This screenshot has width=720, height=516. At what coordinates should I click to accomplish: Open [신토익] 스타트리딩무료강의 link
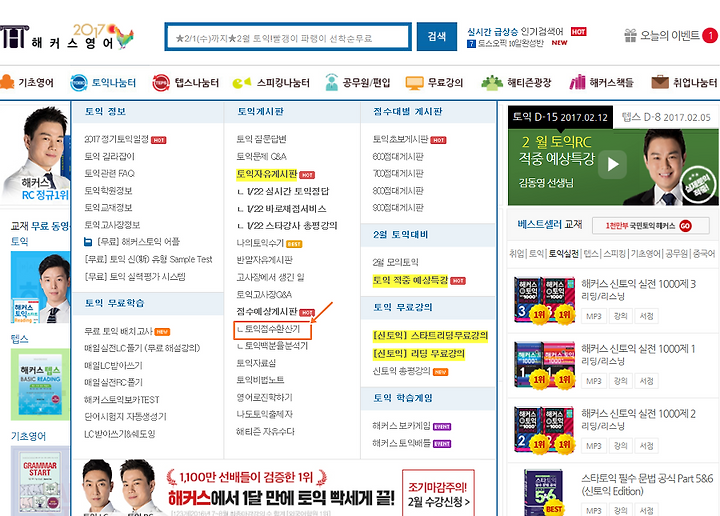430,336
